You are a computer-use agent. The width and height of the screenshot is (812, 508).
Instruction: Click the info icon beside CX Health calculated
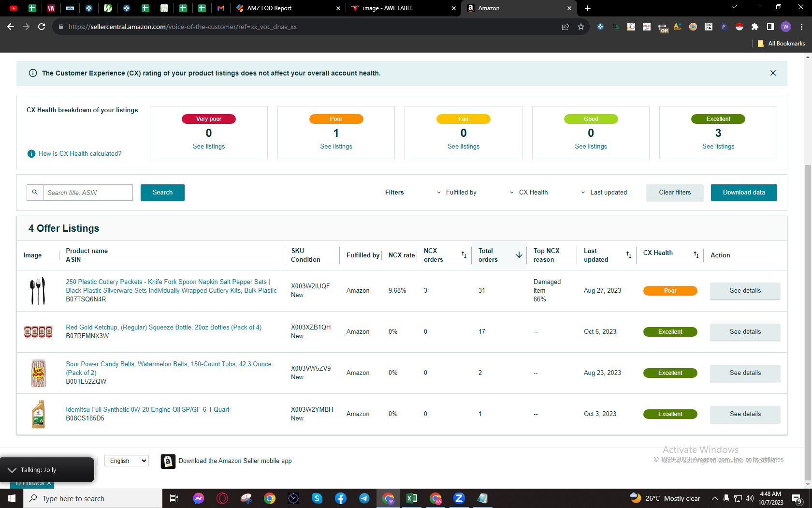tap(31, 154)
